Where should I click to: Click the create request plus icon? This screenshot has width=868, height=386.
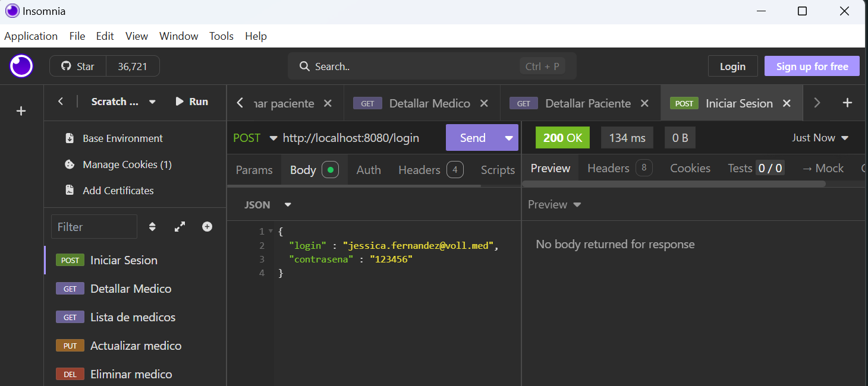[207, 227]
